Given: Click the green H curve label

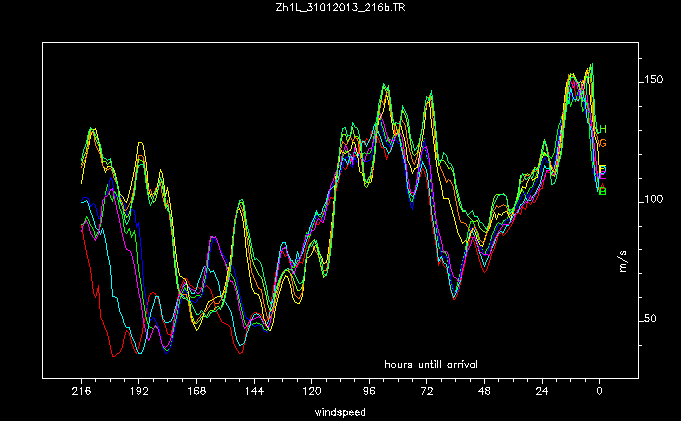Looking at the screenshot, I should [x=603, y=129].
